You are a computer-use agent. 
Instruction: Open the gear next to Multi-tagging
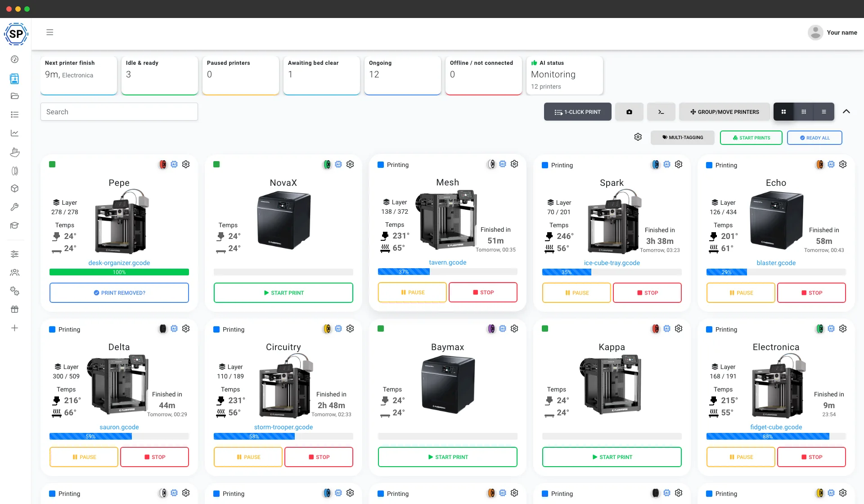tap(638, 137)
